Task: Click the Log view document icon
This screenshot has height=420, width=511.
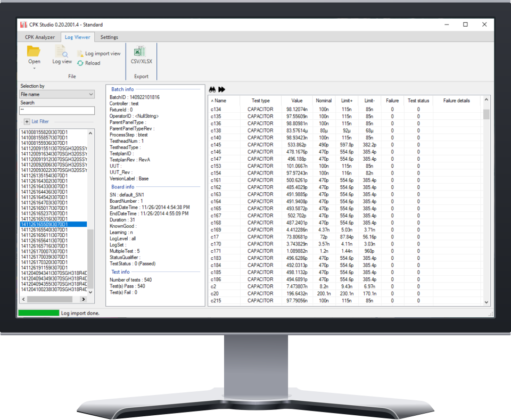Action: pos(62,52)
